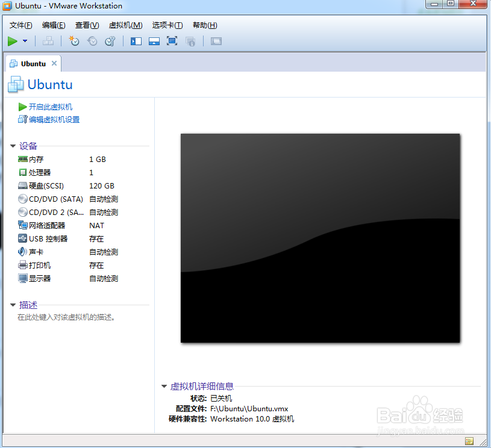The height and width of the screenshot is (448, 491).
Task: Click the 网络适配器 network icon
Action: [x=22, y=225]
